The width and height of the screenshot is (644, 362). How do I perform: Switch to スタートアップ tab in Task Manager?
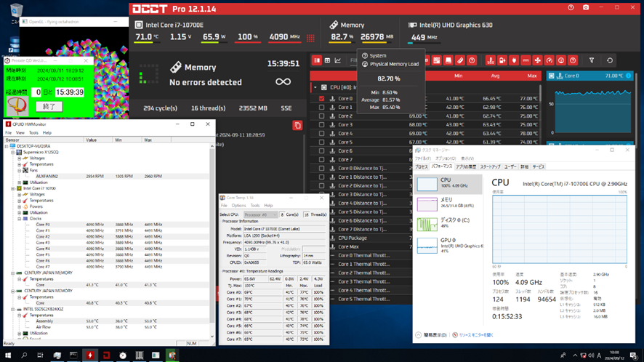(x=490, y=166)
